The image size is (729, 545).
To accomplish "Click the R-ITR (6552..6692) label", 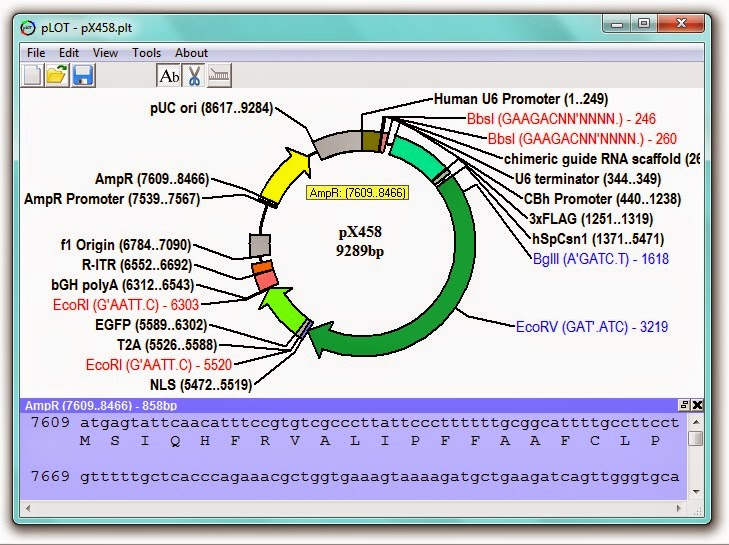I will pos(137,265).
